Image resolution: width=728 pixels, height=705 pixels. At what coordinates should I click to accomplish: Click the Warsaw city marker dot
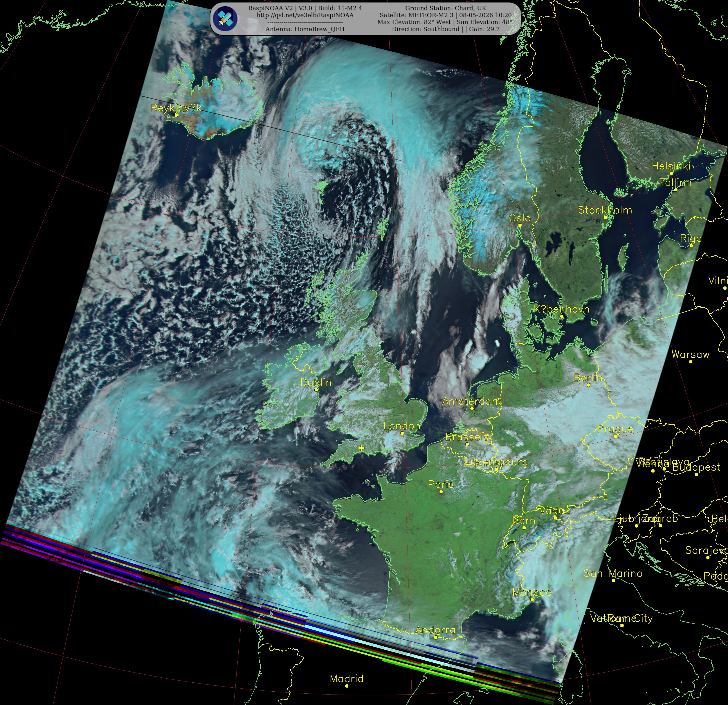coord(691,361)
